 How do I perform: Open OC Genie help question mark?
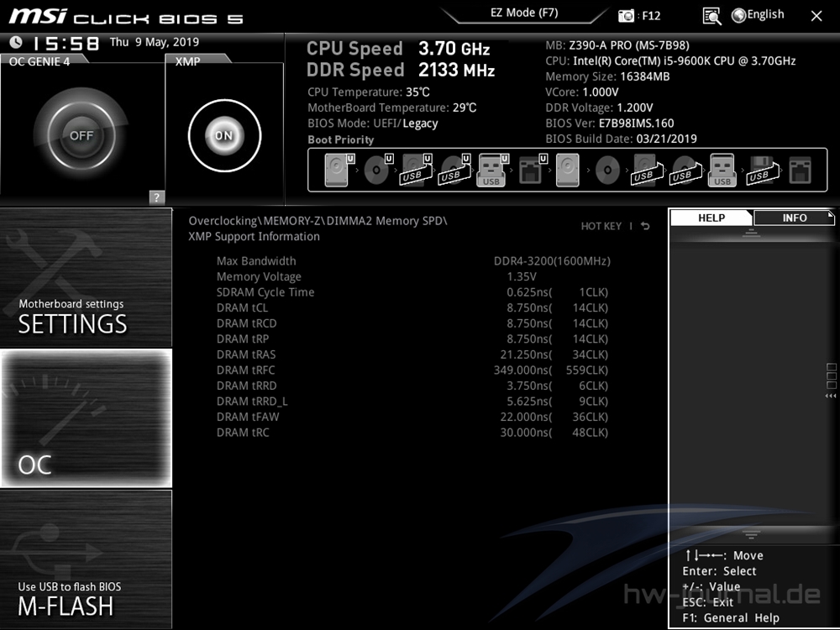pyautogui.click(x=156, y=197)
